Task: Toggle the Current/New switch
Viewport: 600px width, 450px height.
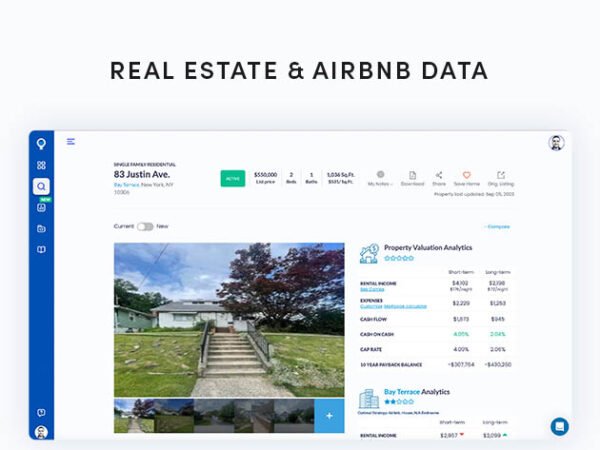Action: (145, 226)
